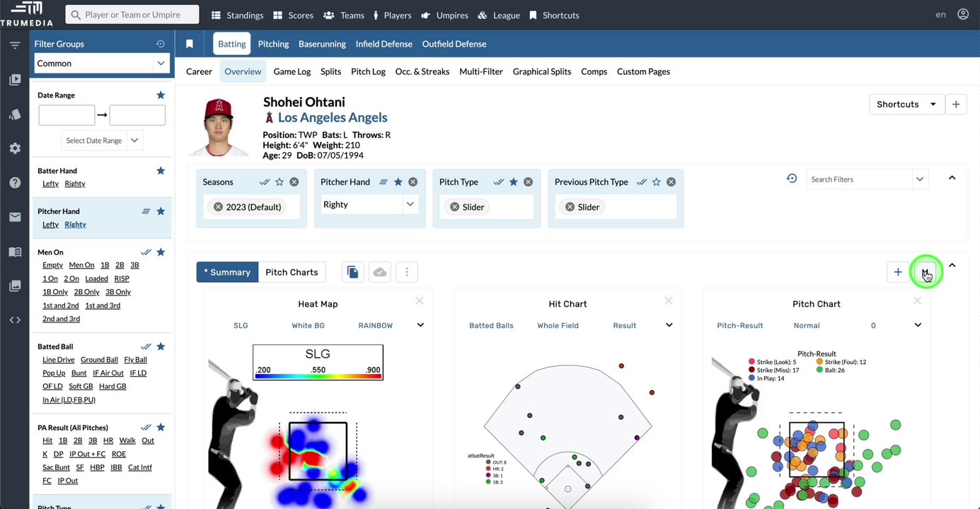The width and height of the screenshot is (980, 509).
Task: Open the Los Angeles Angels team link
Action: click(x=333, y=117)
